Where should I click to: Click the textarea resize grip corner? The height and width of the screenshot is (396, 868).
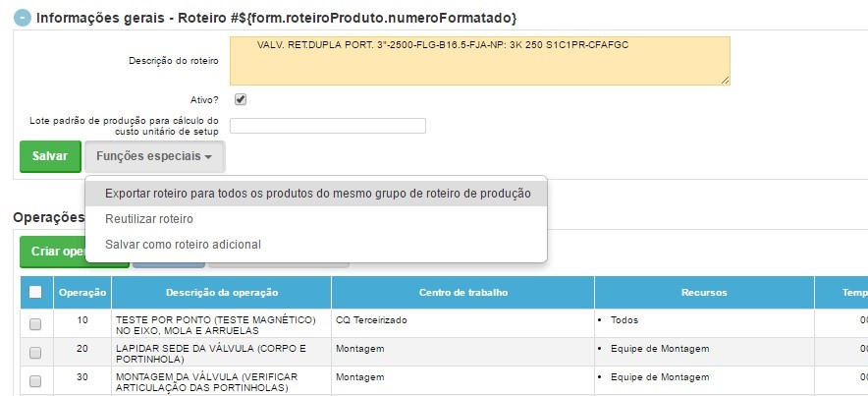pos(726,81)
